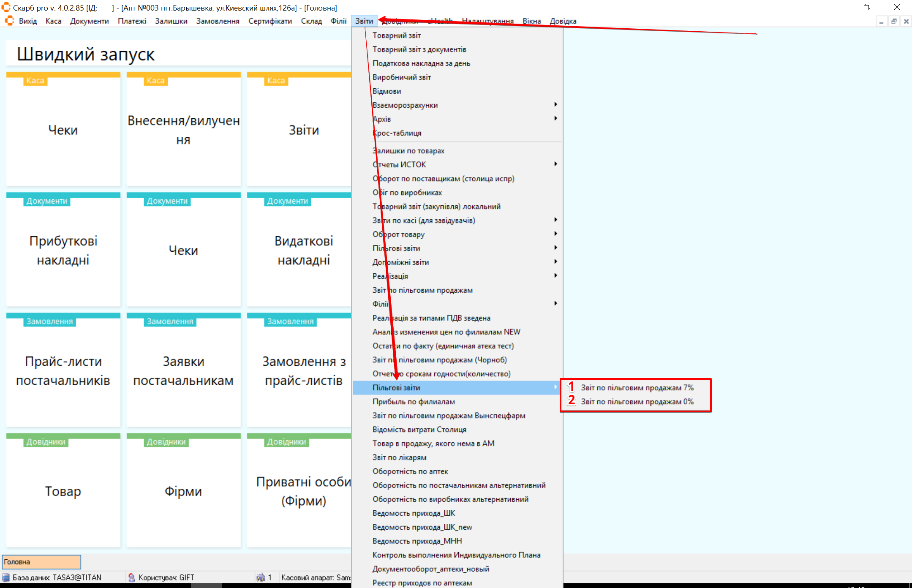Minimize the inner MDI child window
Screen dimensions: 912x588
(881, 21)
